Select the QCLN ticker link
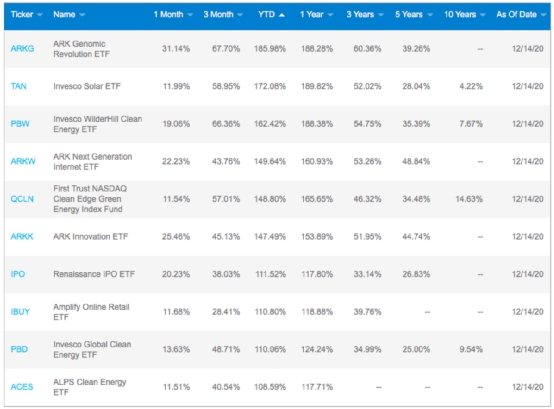The image size is (554, 409). pos(22,199)
